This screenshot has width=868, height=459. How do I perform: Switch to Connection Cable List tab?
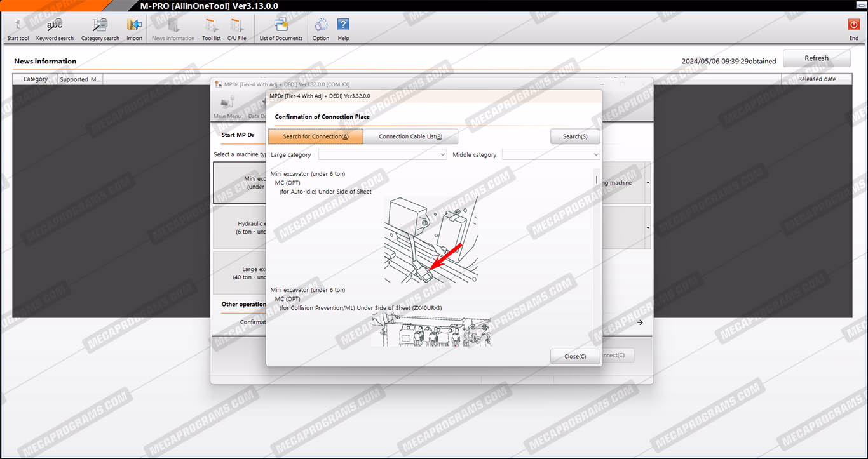(x=410, y=136)
